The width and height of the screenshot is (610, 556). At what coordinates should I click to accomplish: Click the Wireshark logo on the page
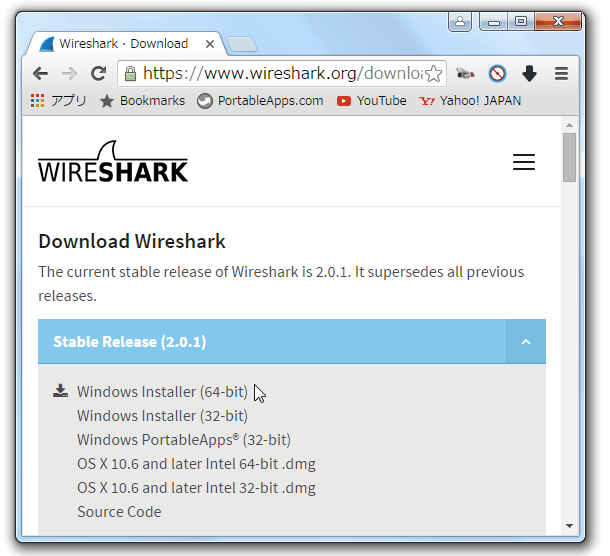click(113, 161)
